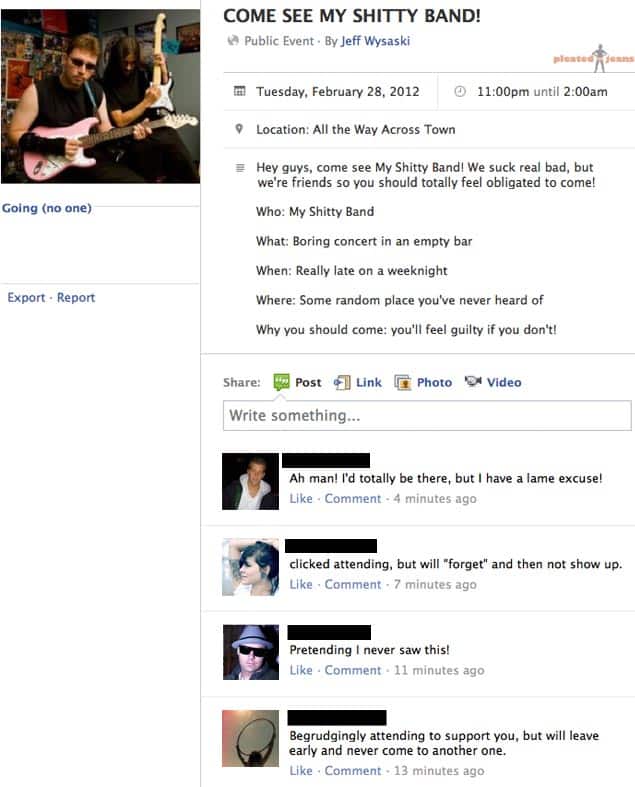Open Jeff Wysaski's profile link
This screenshot has height=787, width=635.
click(x=375, y=41)
